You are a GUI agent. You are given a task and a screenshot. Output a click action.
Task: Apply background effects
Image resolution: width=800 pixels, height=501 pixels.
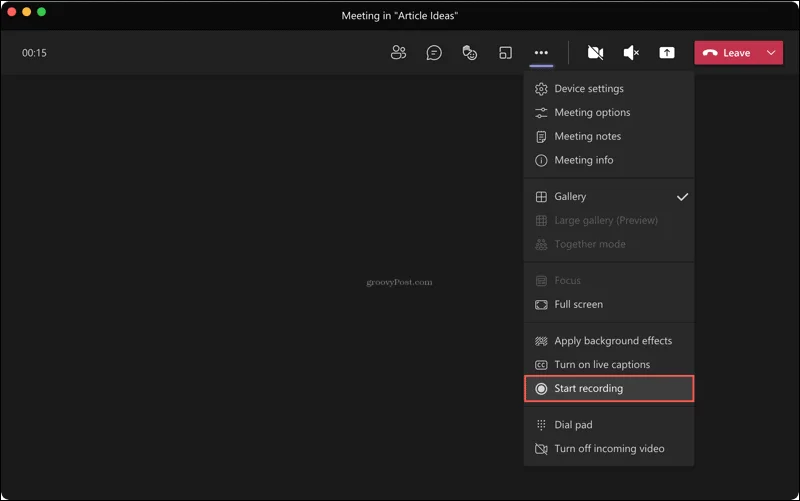click(x=609, y=341)
